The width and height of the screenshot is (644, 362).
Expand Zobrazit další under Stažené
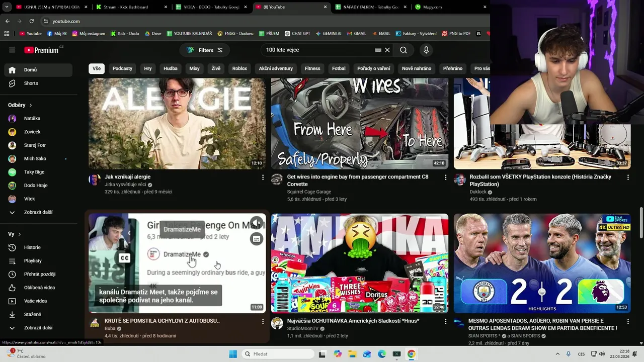38,328
